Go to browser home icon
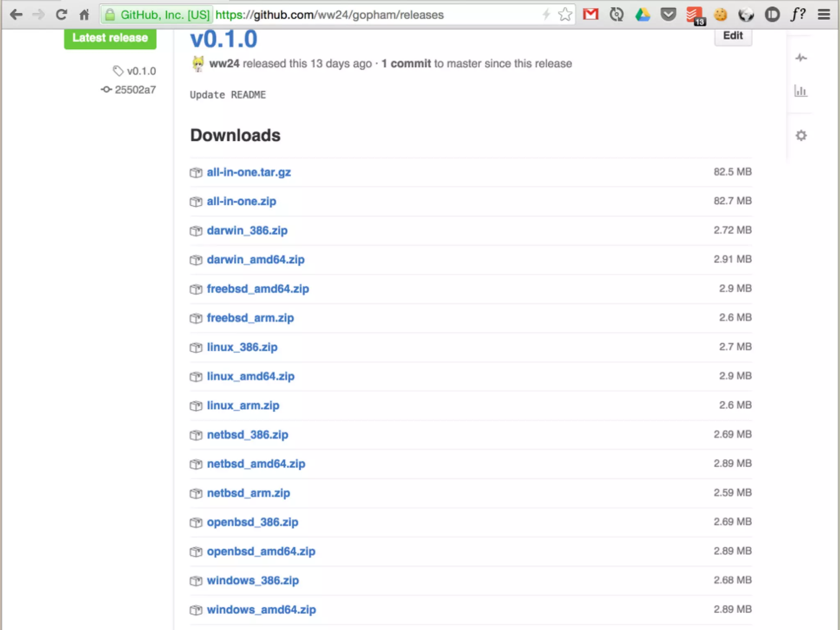Screen dimensions: 840x630 pos(84,15)
